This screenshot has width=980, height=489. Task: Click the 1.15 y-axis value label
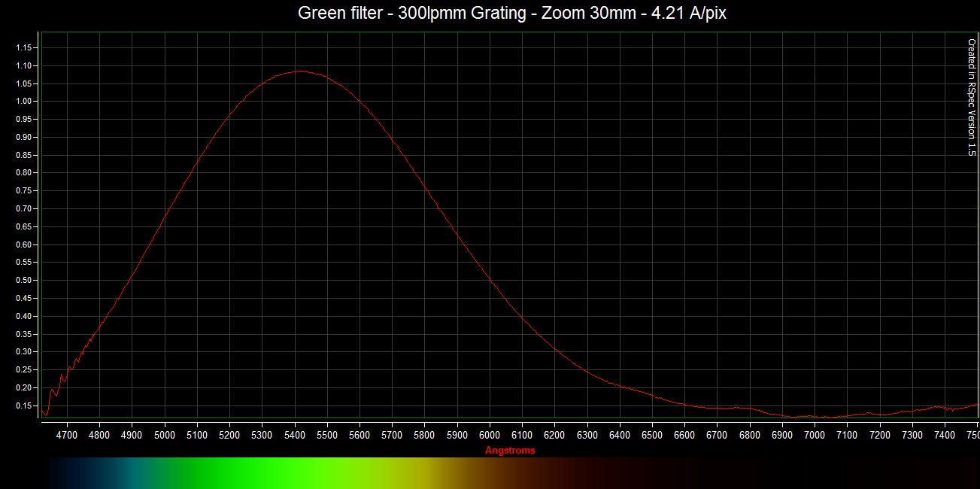[x=25, y=47]
